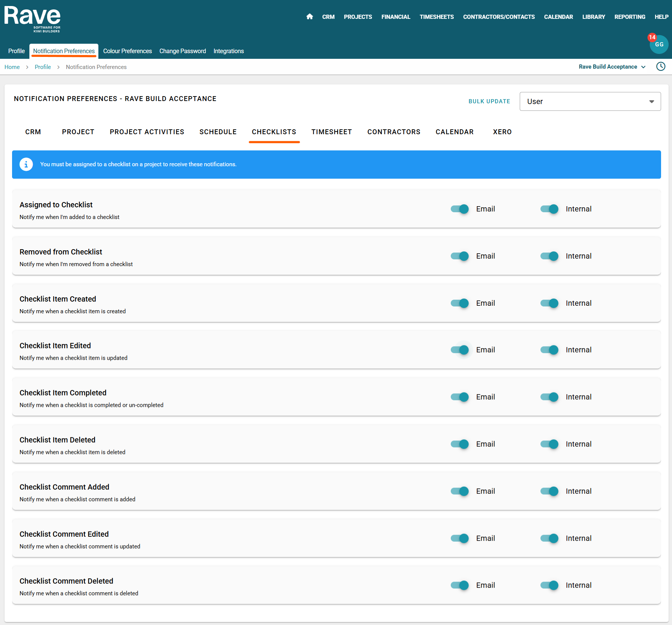Click the Home breadcrumb link

[x=12, y=67]
